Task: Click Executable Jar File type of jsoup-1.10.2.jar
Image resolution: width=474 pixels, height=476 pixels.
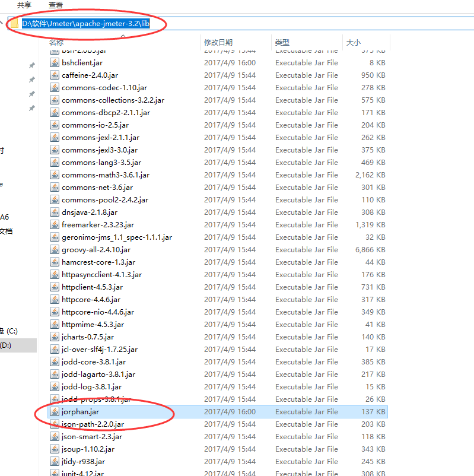Action: tap(307, 449)
